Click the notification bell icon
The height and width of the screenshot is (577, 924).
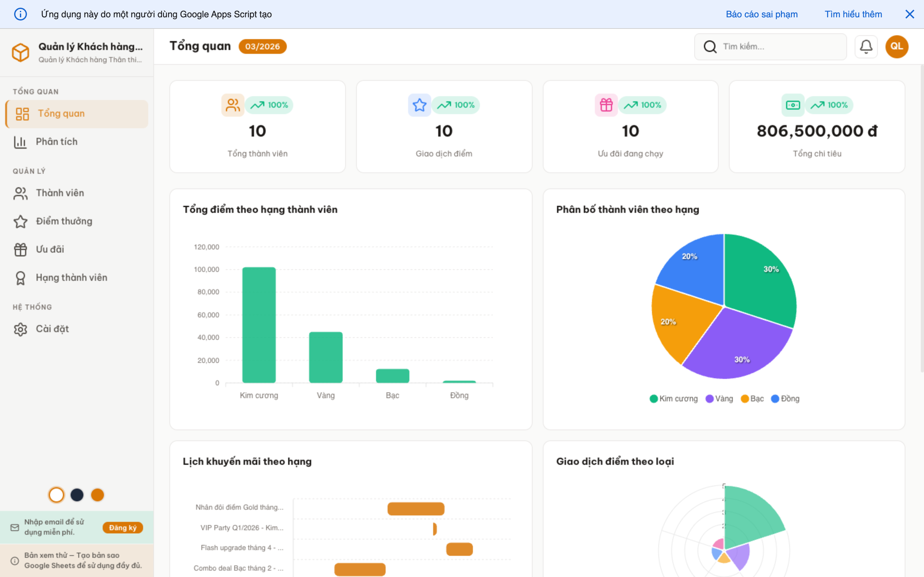(866, 46)
